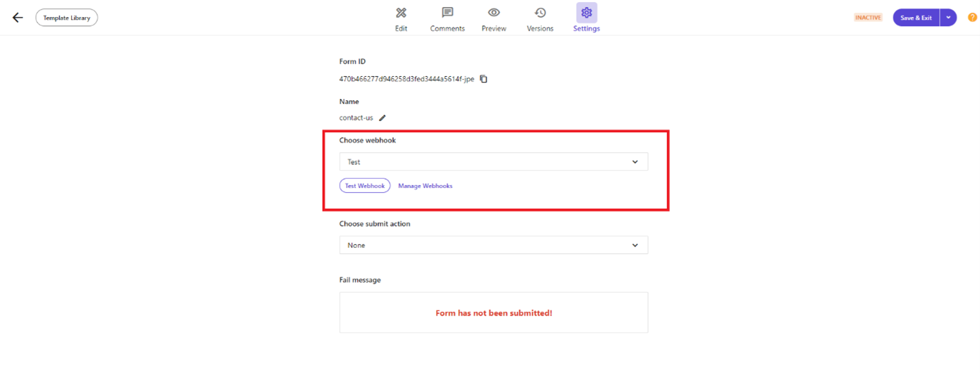This screenshot has width=980, height=373.
Task: Click the Test Webhook button
Action: [x=365, y=186]
